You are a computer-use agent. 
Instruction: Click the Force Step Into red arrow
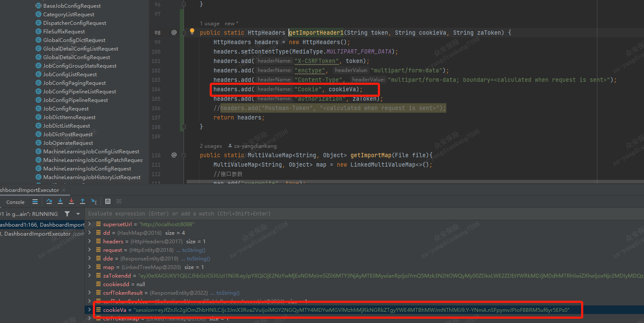click(71, 201)
